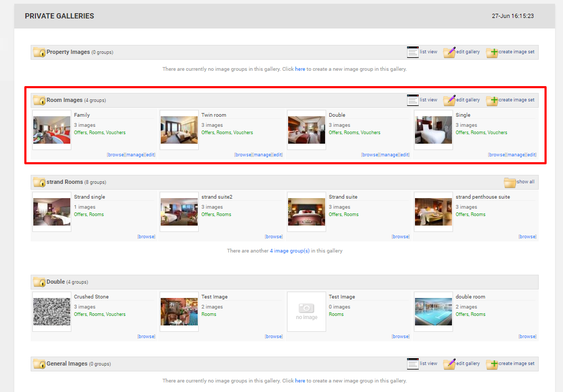This screenshot has height=392, width=563.
Task: Browse the Test Image group with 0 images
Action: coord(401,337)
